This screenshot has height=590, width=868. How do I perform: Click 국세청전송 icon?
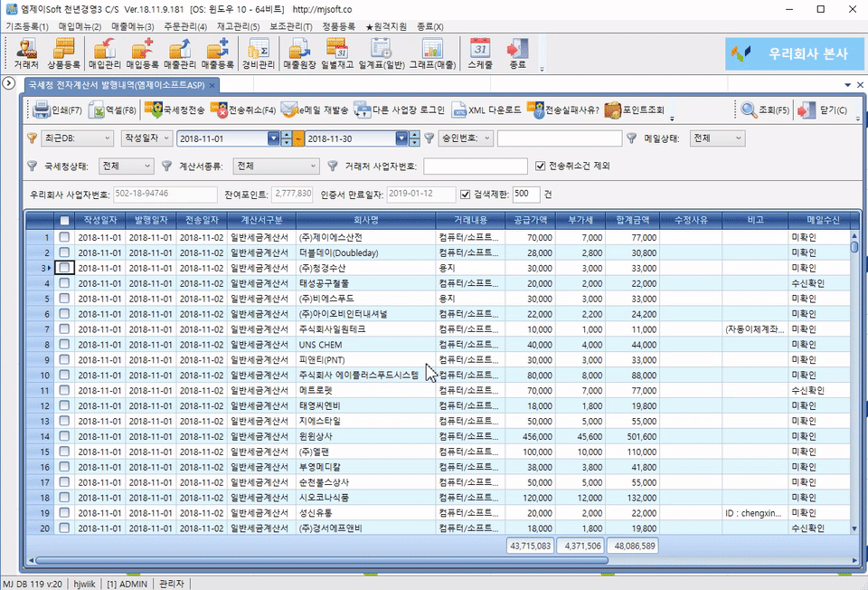tap(175, 109)
